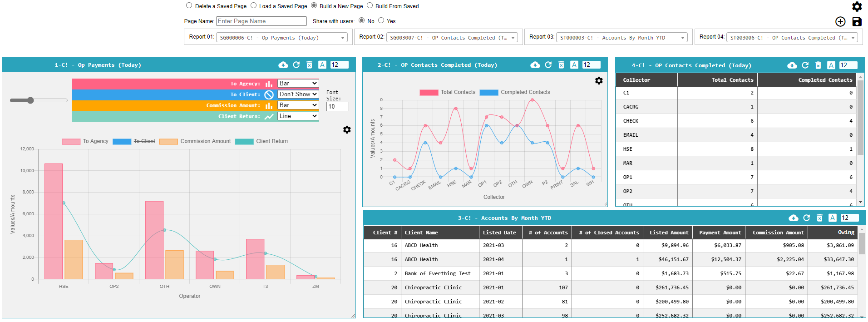Open the Report 02 dropdown
Screen dimensions: 868x322
452,38
